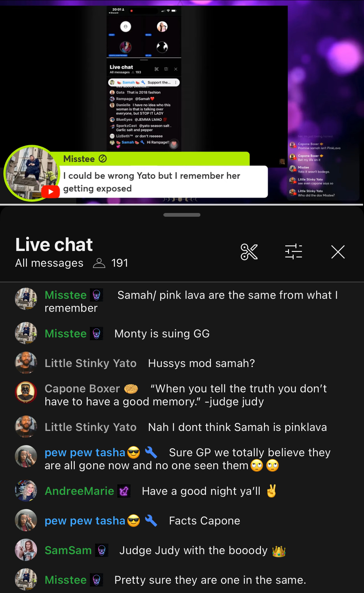
Task: Open All messages chat mode selector
Action: tap(49, 263)
